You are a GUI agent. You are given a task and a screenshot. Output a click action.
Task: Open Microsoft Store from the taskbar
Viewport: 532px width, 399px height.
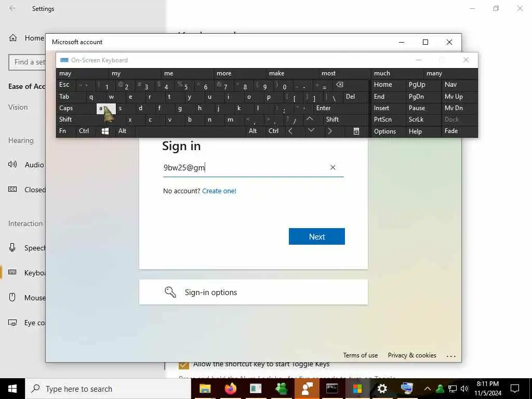pos(357,389)
